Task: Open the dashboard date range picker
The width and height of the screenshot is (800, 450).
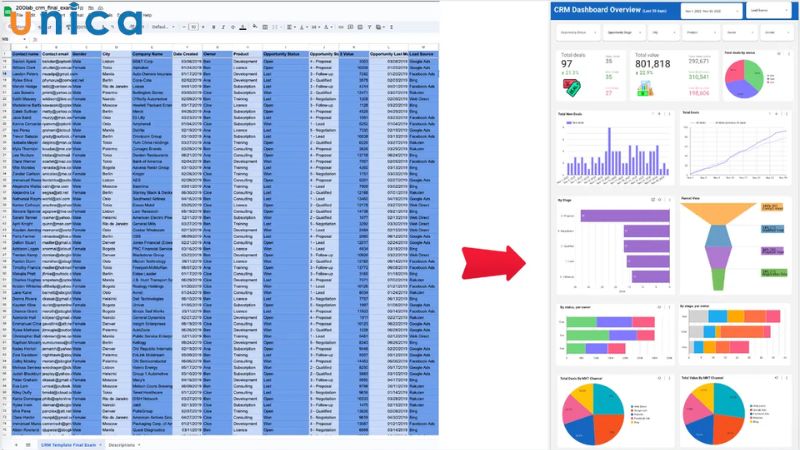Action: (x=711, y=11)
